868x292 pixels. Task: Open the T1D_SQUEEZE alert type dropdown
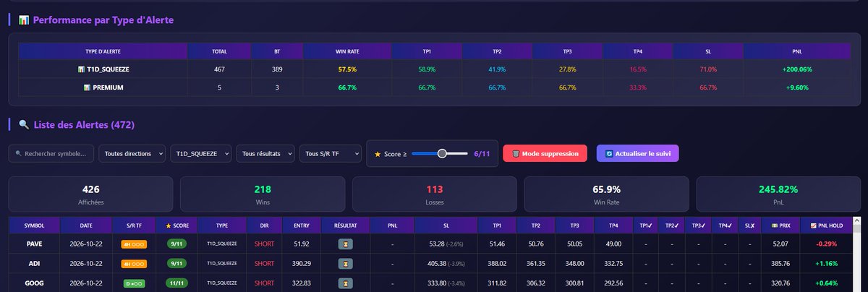[200, 154]
